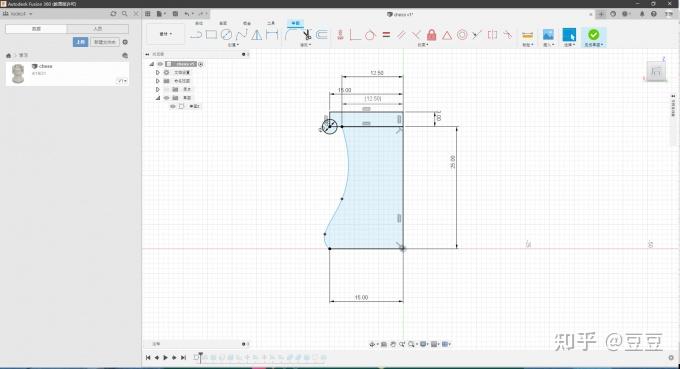Switch to the first ribbon tab
Image resolution: width=680 pixels, height=369 pixels.
point(199,23)
